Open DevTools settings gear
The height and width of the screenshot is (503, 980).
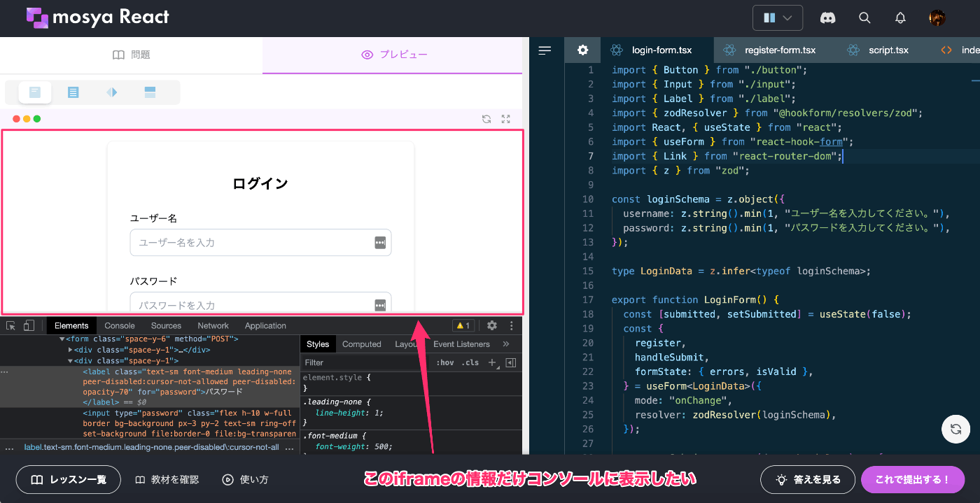pyautogui.click(x=492, y=325)
